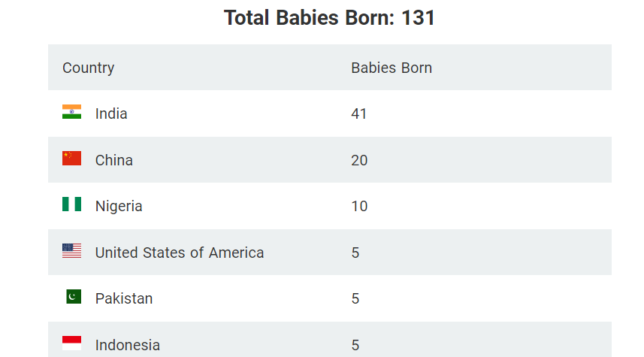The image size is (644, 357).
Task: Click the China flag icon
Action: click(x=71, y=158)
